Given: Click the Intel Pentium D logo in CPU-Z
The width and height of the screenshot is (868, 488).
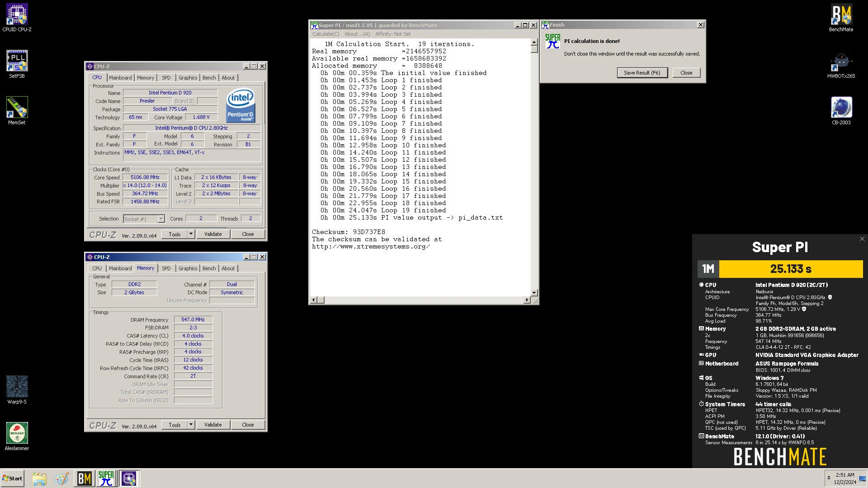Looking at the screenshot, I should tap(241, 105).
